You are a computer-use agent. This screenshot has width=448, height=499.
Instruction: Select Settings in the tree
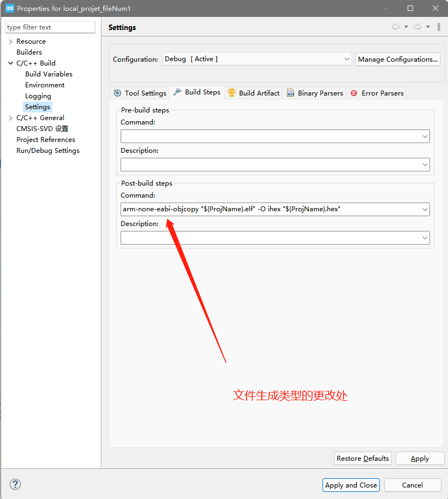38,106
